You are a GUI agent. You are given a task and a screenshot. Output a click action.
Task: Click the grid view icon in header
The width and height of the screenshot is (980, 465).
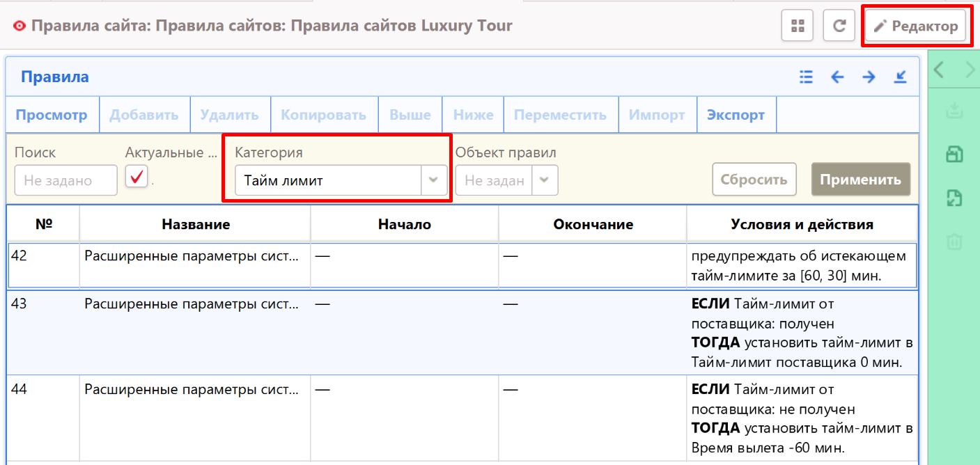(x=798, y=26)
